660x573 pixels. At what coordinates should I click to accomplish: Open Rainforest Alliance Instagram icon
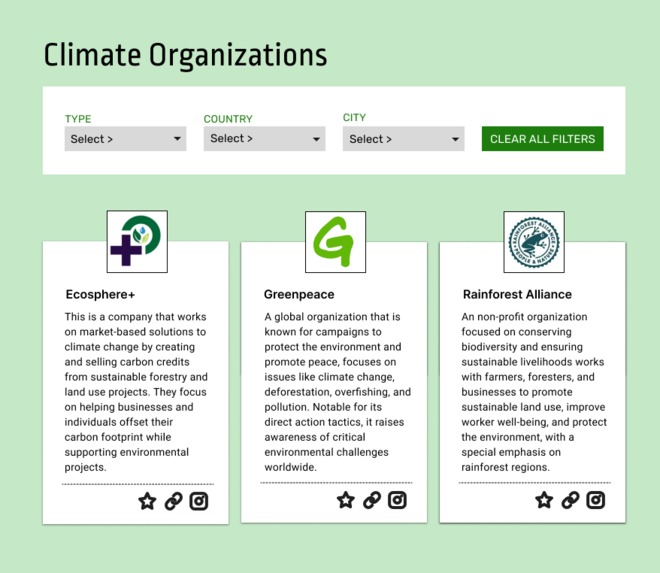coord(596,500)
